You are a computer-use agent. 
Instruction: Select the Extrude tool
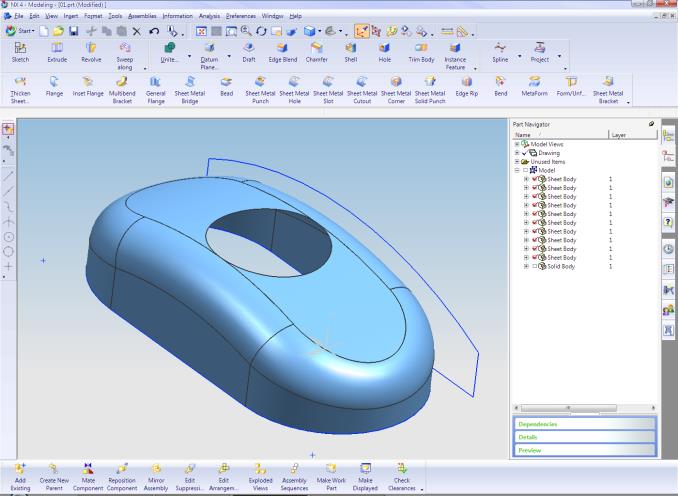[57, 52]
